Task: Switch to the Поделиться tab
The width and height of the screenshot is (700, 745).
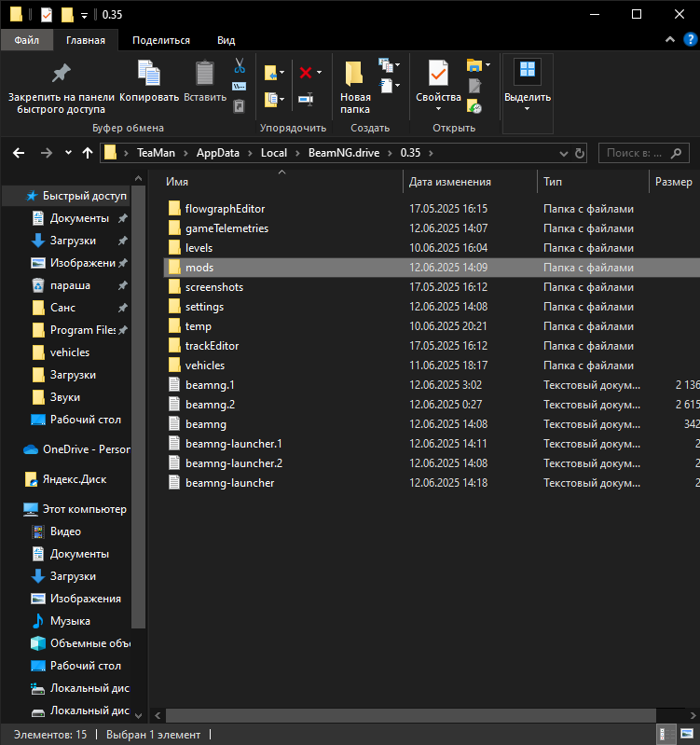Action: coord(161,40)
